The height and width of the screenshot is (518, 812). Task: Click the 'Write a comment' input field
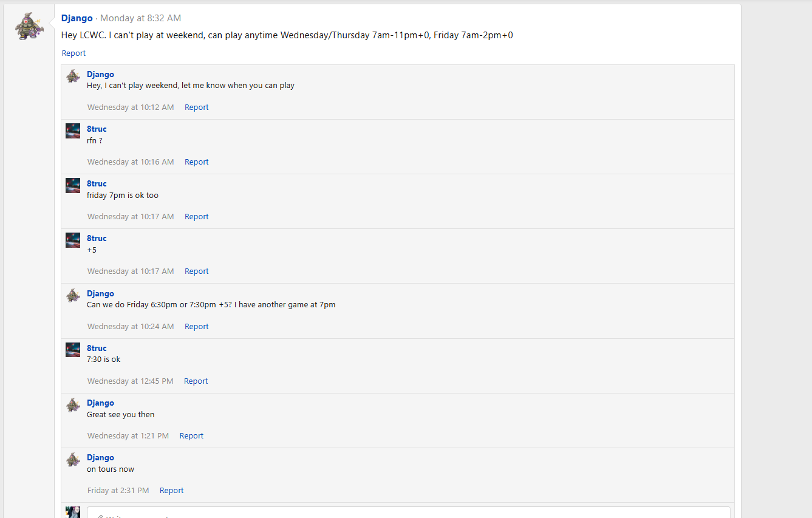pyautogui.click(x=408, y=513)
